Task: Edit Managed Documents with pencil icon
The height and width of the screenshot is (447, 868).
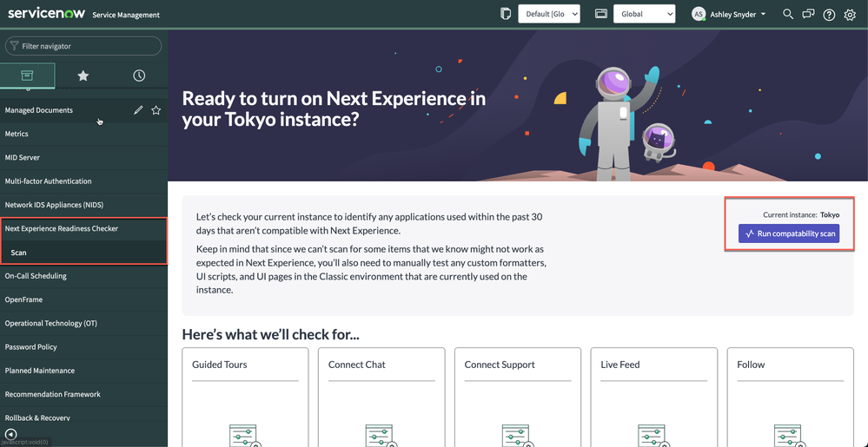Action: coord(138,110)
